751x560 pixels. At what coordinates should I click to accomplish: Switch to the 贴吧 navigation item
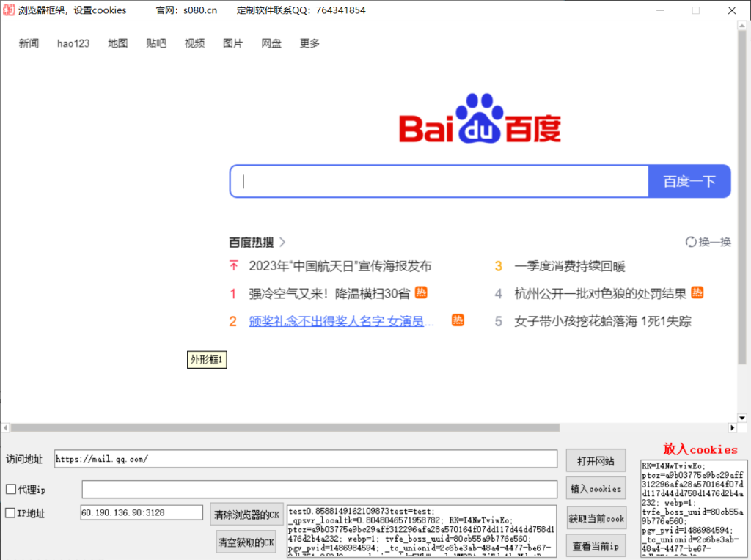point(156,43)
